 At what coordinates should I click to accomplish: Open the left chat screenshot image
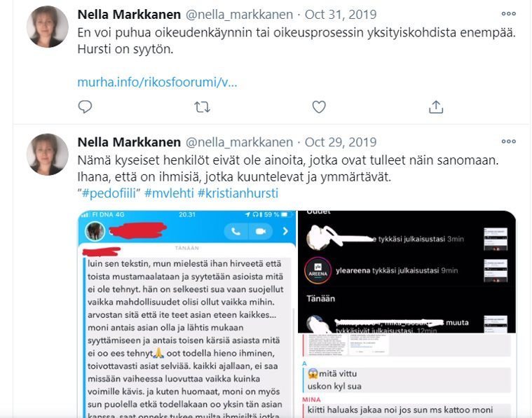pos(187,314)
